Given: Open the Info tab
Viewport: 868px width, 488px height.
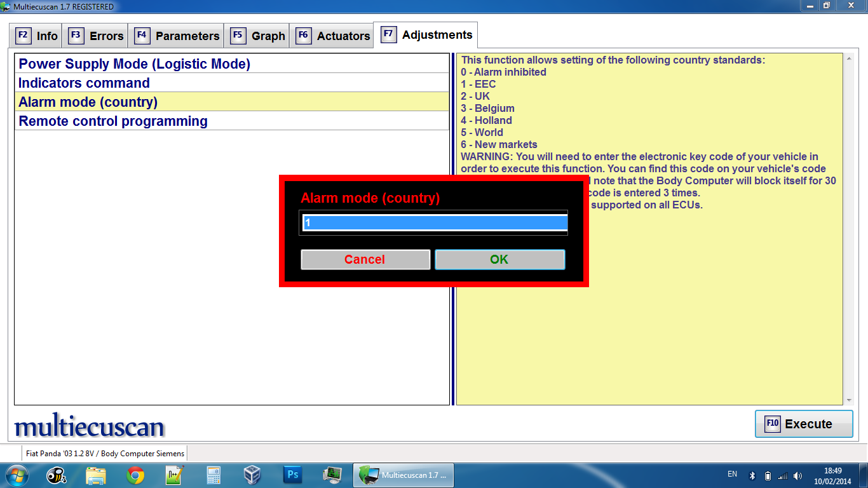Looking at the screenshot, I should [37, 36].
